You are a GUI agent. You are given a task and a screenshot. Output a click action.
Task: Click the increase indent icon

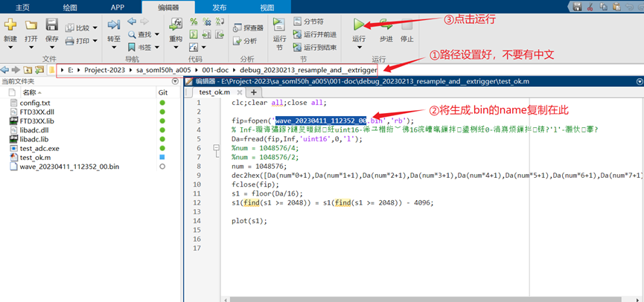coord(206,34)
